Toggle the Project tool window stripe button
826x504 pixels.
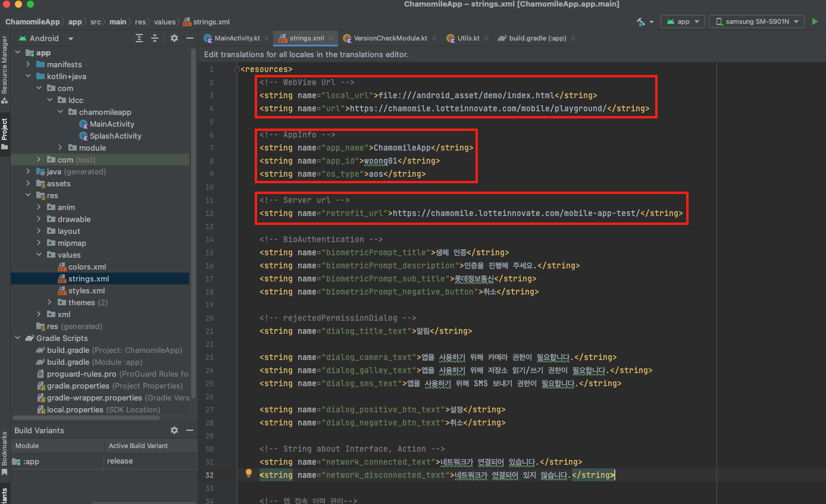[5, 134]
